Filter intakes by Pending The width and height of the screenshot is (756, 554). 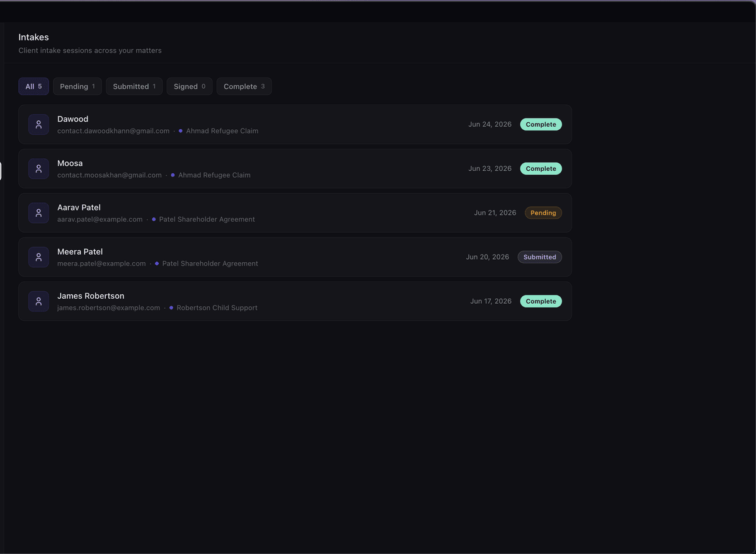(77, 86)
